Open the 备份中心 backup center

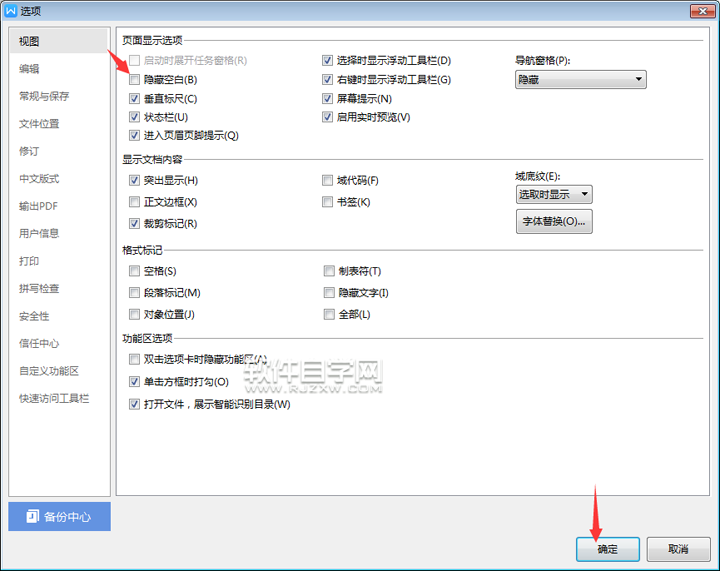point(59,516)
